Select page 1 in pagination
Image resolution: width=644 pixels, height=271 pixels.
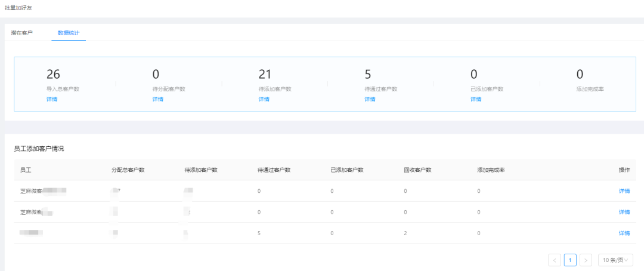click(x=570, y=260)
